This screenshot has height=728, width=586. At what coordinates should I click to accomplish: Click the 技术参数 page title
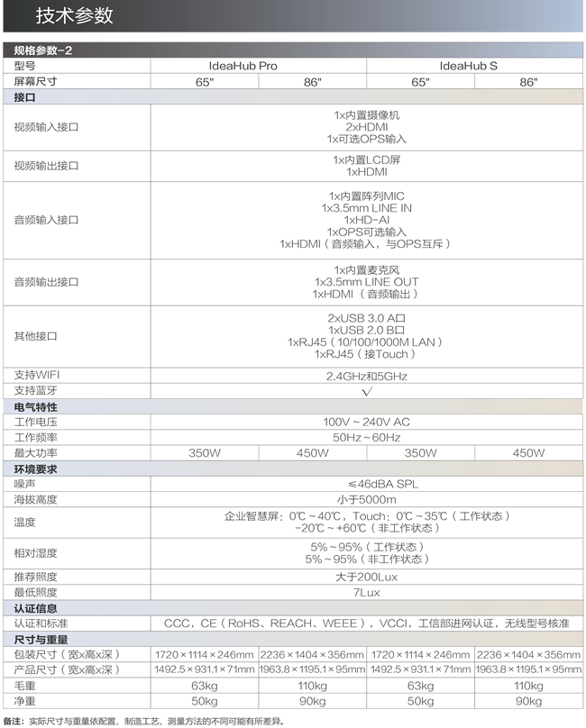(74, 15)
